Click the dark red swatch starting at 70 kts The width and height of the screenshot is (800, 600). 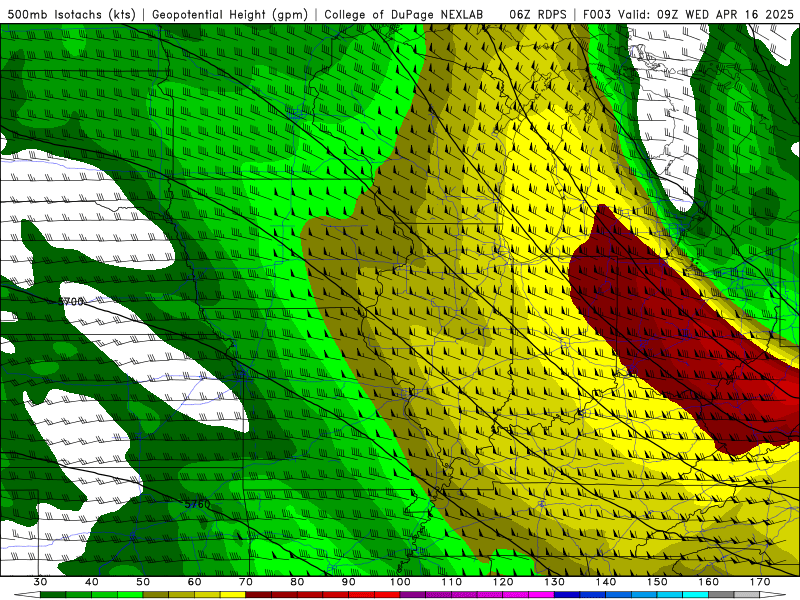click(259, 595)
